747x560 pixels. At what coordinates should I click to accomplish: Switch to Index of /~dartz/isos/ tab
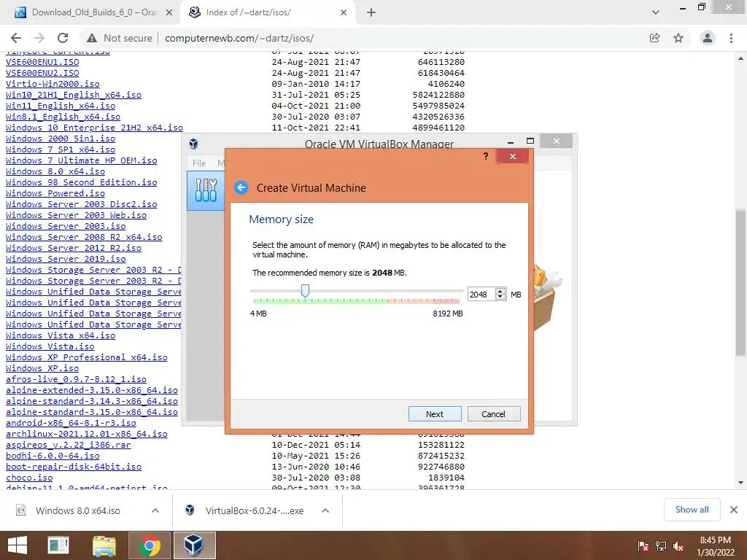pos(268,12)
